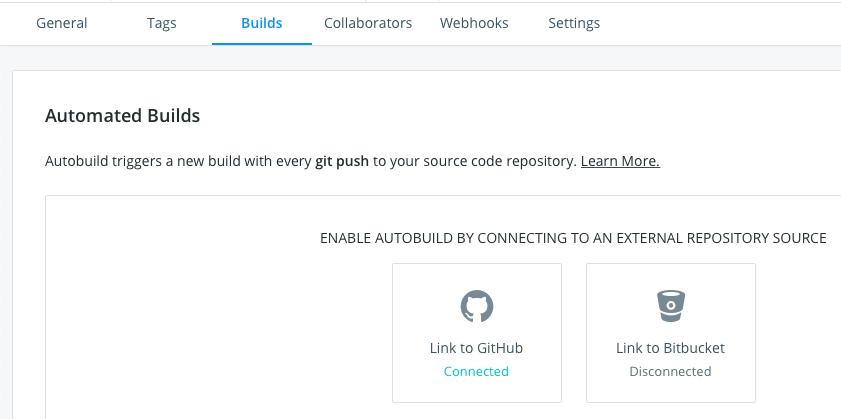
Task: Follow the Learn More link
Action: pyautogui.click(x=620, y=161)
